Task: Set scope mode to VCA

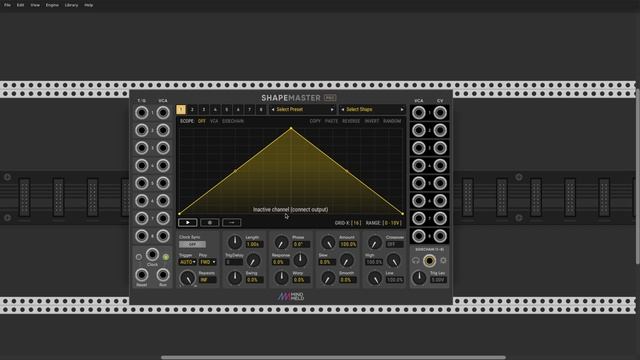Action: 214,121
